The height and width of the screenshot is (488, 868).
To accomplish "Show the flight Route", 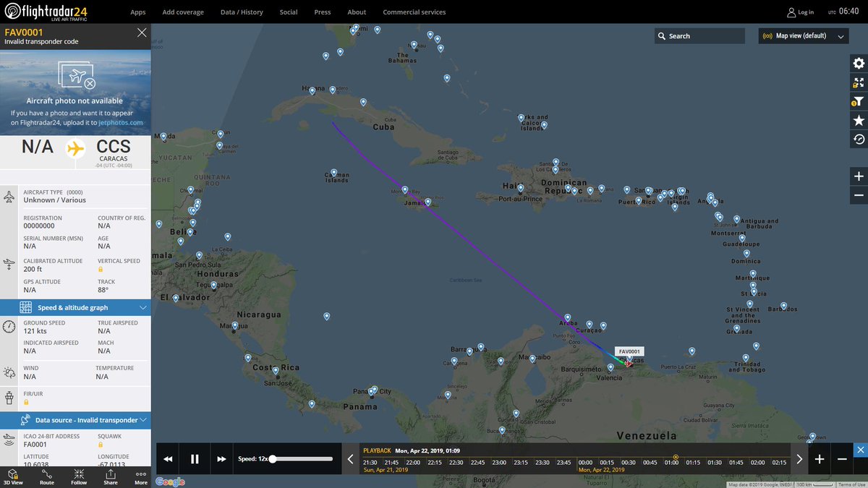I will (46, 476).
